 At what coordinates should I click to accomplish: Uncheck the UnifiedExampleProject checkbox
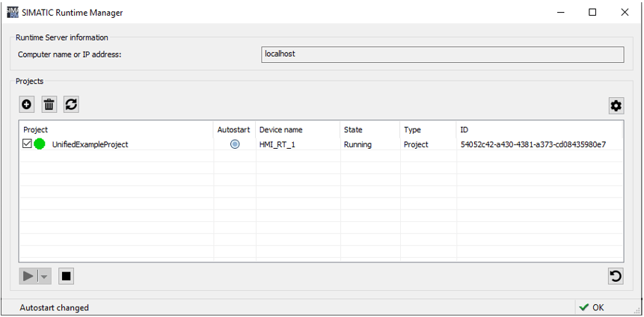27,144
